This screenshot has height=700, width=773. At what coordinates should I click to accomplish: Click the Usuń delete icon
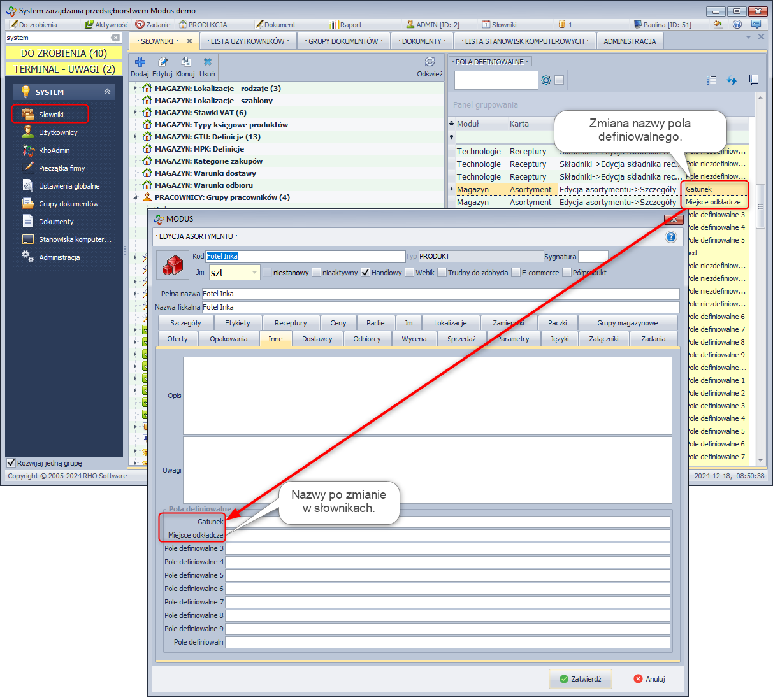point(208,62)
